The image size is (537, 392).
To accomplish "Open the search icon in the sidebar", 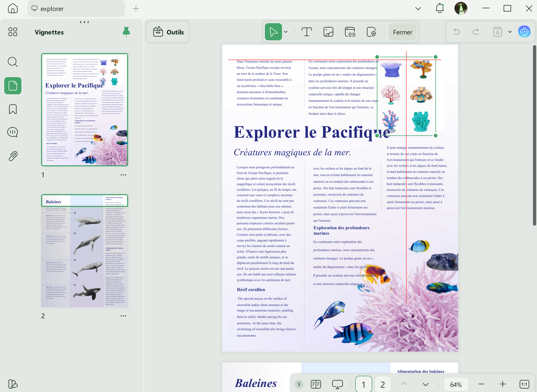I will coord(13,62).
